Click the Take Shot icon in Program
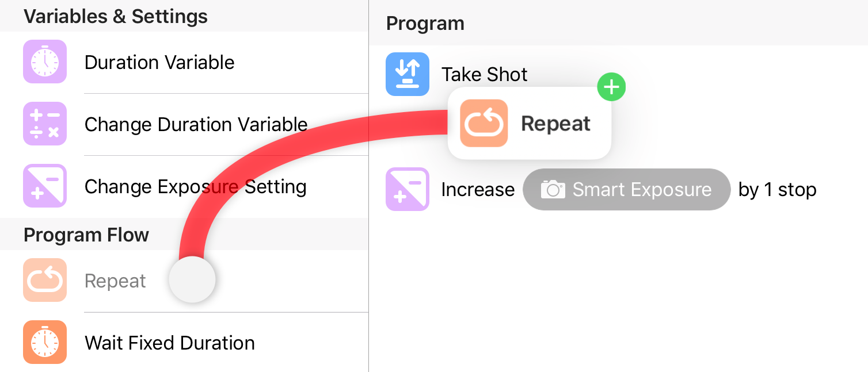 [408, 74]
